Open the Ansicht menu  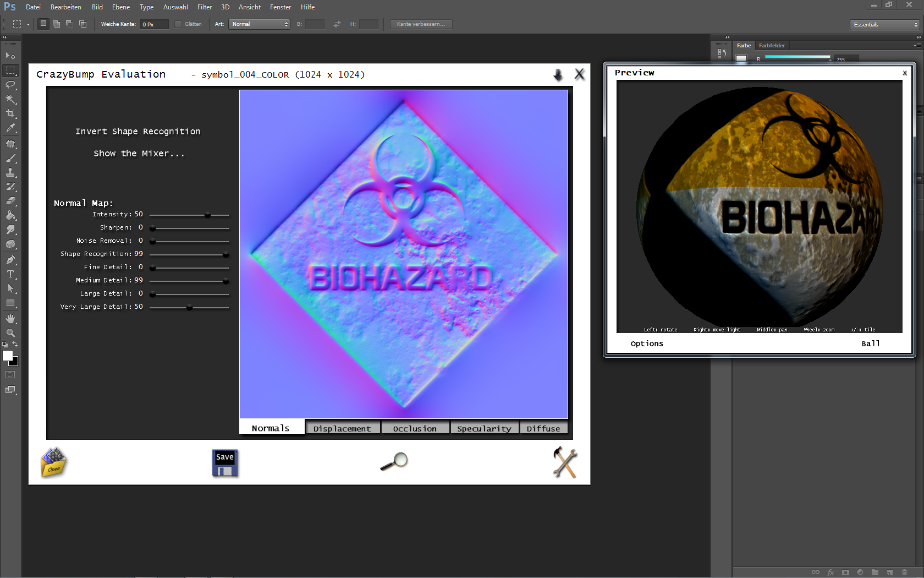(x=250, y=7)
